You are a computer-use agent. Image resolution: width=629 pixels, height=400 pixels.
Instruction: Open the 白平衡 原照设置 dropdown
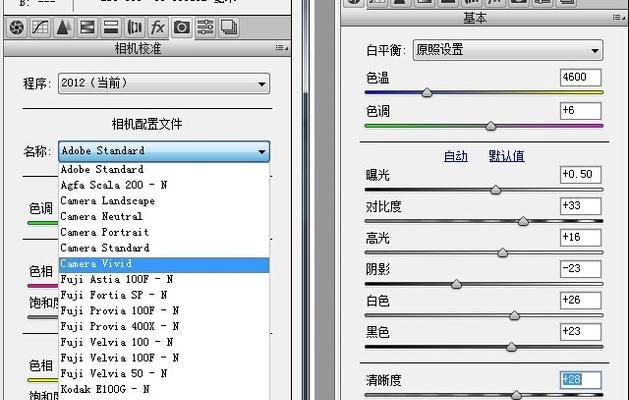(x=508, y=50)
